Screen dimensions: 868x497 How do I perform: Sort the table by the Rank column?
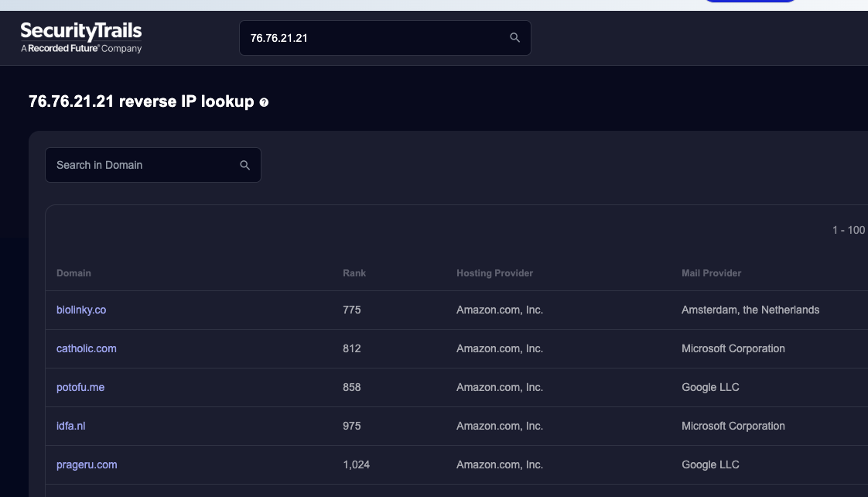pyautogui.click(x=354, y=272)
